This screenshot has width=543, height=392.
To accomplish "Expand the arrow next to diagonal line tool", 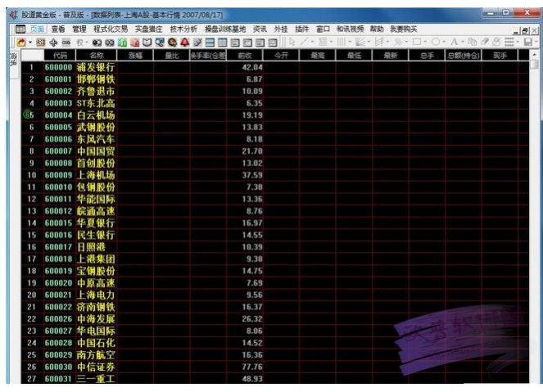I will (312, 43).
